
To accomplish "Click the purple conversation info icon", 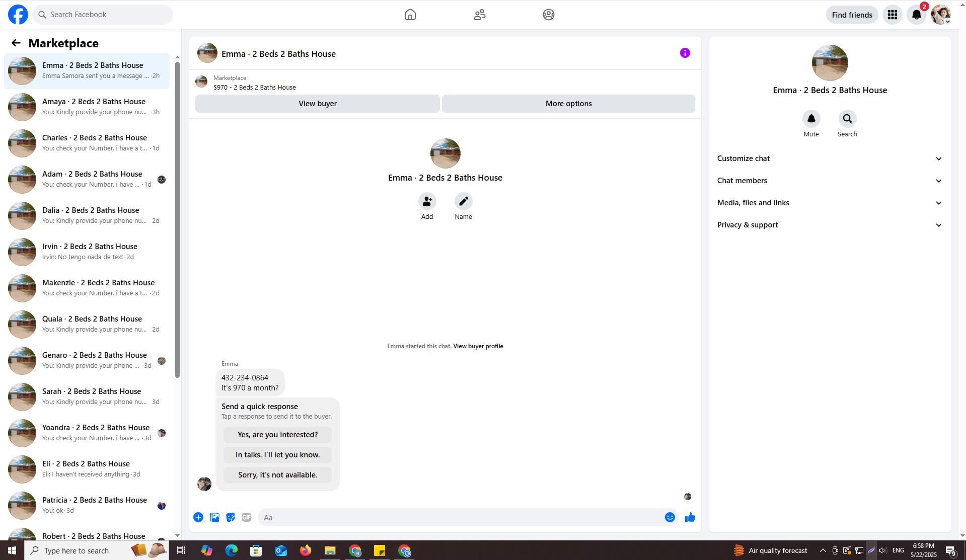I will coord(685,53).
